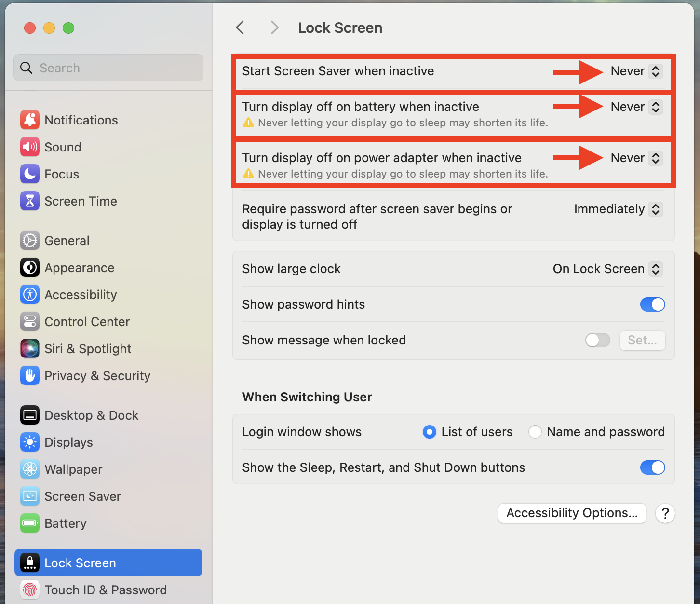
Task: Open the Displays settings pane
Action: (x=68, y=442)
